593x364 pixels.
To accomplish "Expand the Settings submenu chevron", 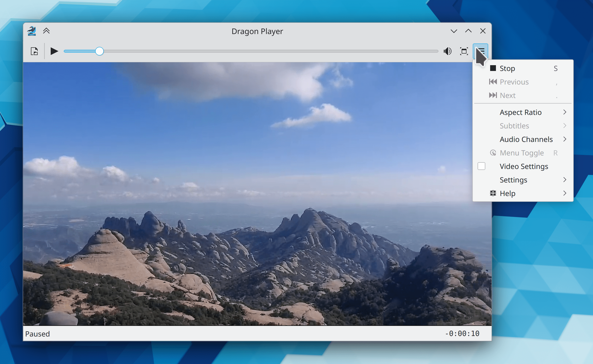I will tap(565, 180).
